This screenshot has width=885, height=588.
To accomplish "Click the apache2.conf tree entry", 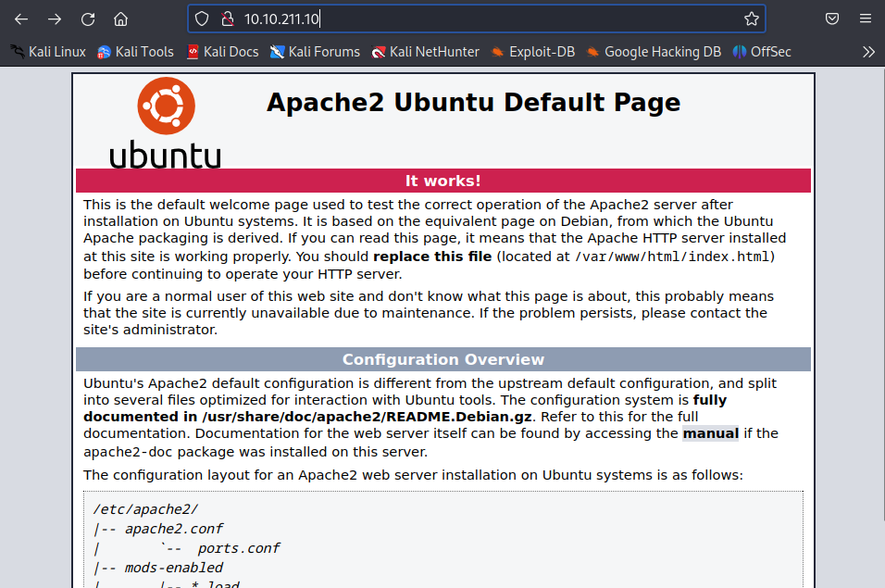I will click(174, 529).
